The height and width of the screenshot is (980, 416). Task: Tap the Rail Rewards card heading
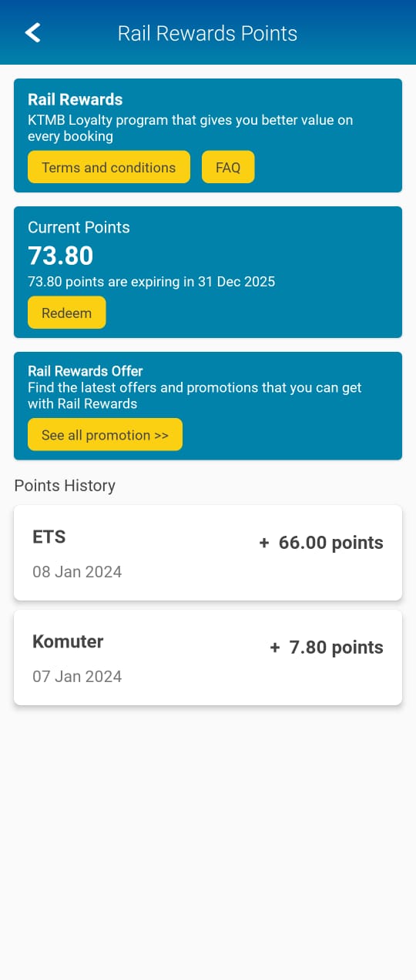click(75, 99)
